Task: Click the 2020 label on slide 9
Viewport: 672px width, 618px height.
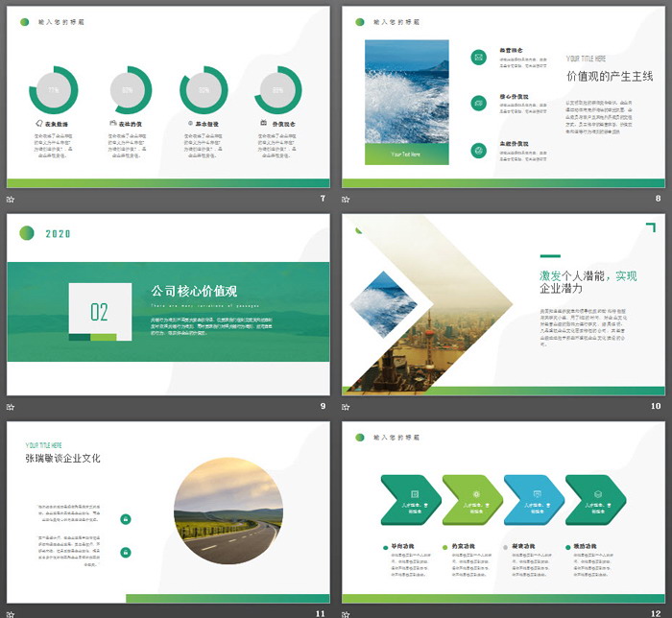Action: tap(58, 233)
